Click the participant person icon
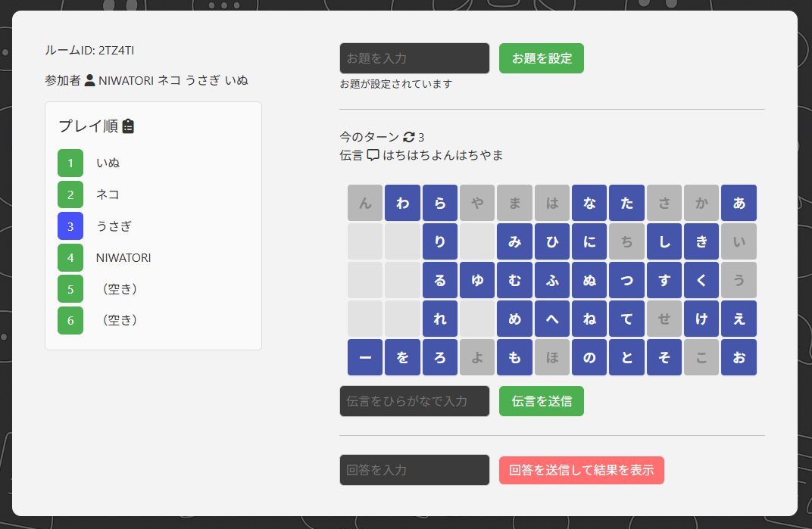 pyautogui.click(x=89, y=80)
